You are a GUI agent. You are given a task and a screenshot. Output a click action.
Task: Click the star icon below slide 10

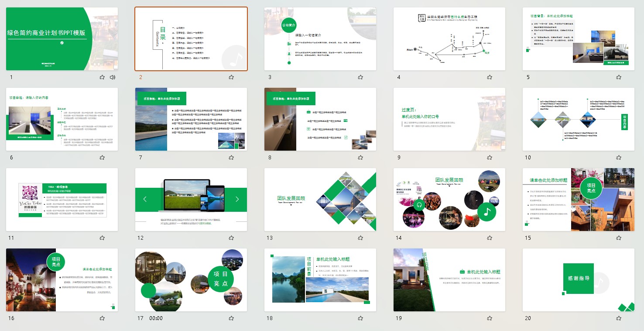tap(619, 158)
